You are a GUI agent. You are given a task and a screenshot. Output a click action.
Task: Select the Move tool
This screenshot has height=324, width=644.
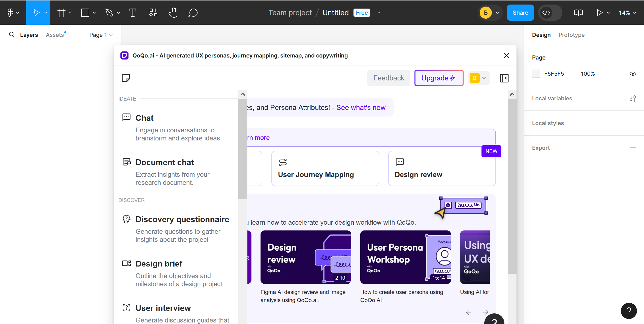(x=37, y=13)
